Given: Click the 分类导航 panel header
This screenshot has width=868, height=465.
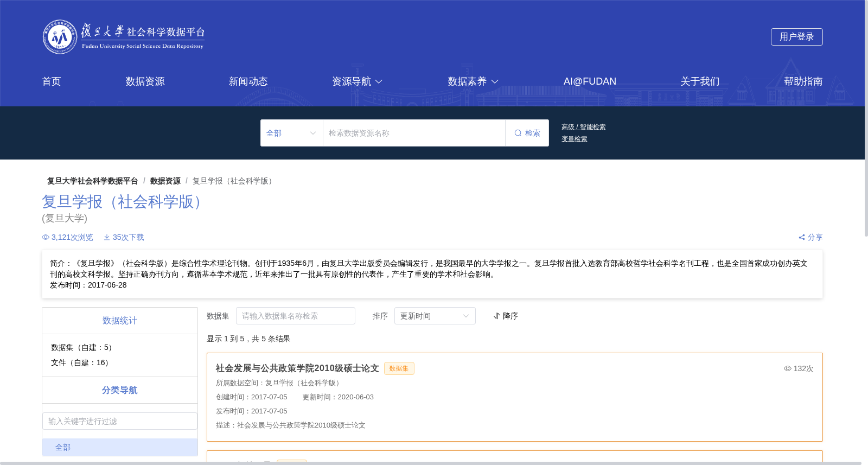Looking at the screenshot, I should 120,390.
